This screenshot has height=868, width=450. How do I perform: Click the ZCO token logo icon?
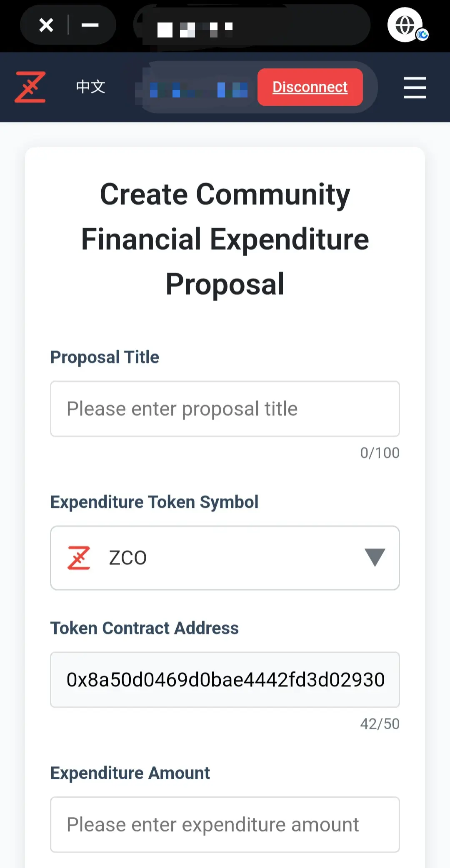(79, 558)
